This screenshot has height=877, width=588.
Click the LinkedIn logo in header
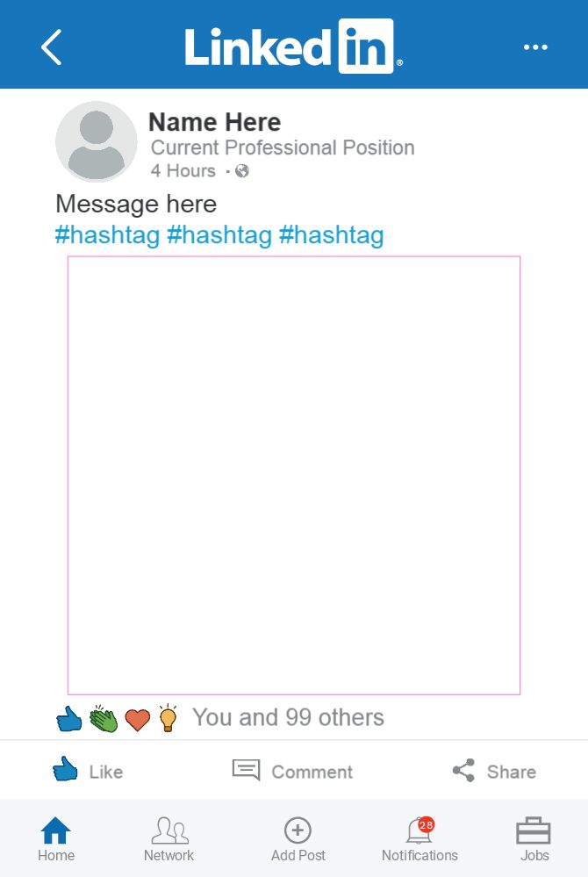pyautogui.click(x=293, y=47)
